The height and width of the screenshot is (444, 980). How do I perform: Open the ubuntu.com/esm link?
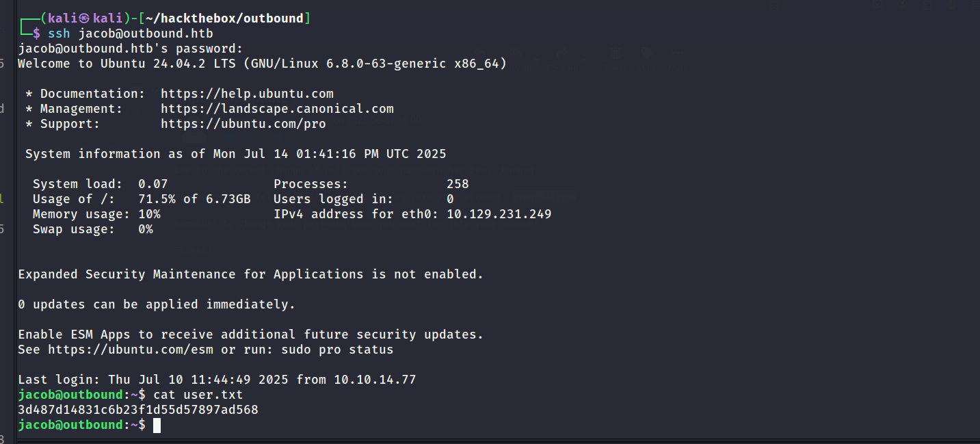tap(130, 350)
